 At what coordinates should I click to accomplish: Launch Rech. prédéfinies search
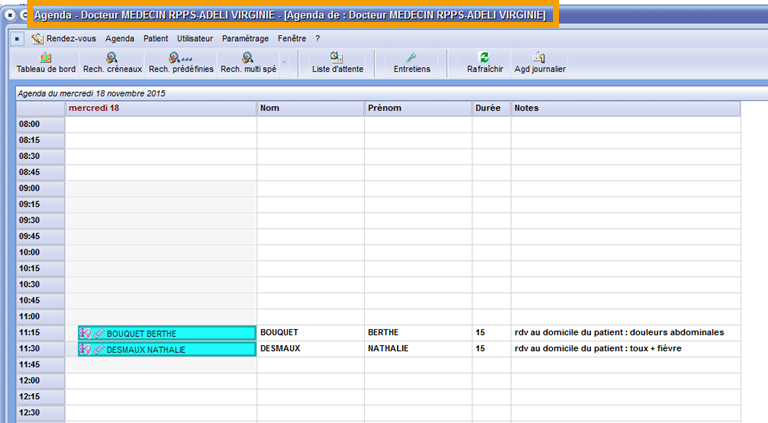coord(181,63)
